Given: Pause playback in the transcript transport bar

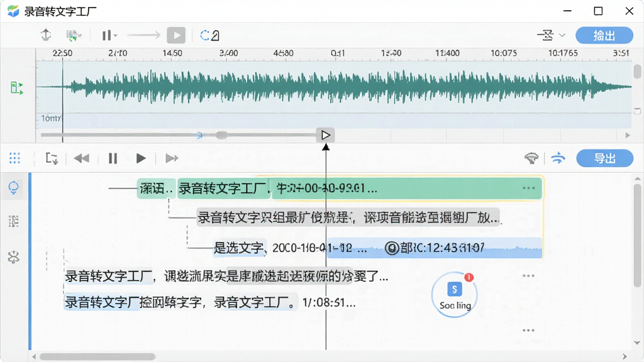Looking at the screenshot, I should (113, 158).
